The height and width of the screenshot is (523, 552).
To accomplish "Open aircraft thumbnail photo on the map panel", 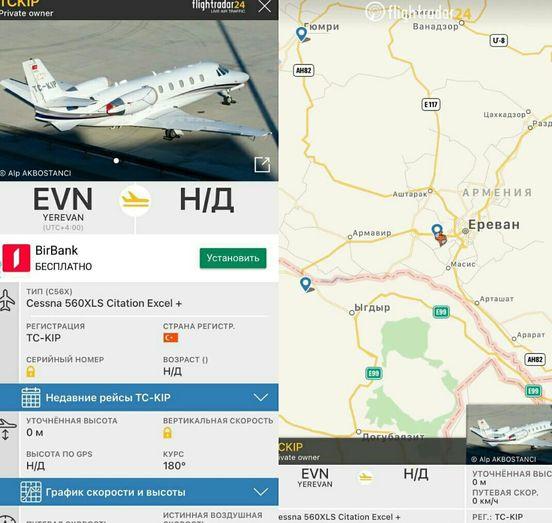I will (509, 434).
